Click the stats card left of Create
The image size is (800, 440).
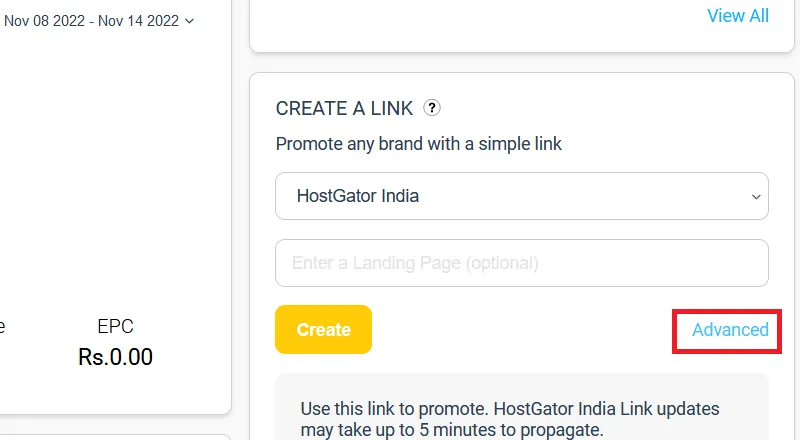[110, 200]
